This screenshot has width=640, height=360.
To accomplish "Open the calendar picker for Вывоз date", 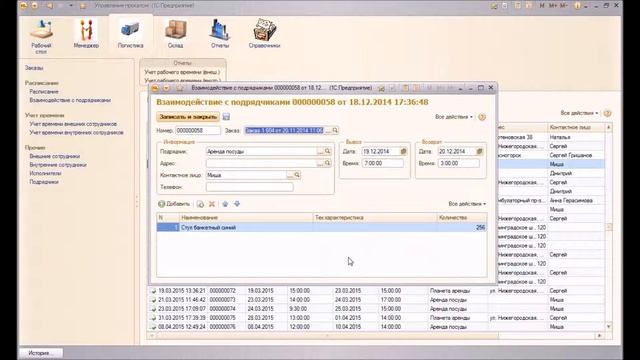I will (x=403, y=151).
